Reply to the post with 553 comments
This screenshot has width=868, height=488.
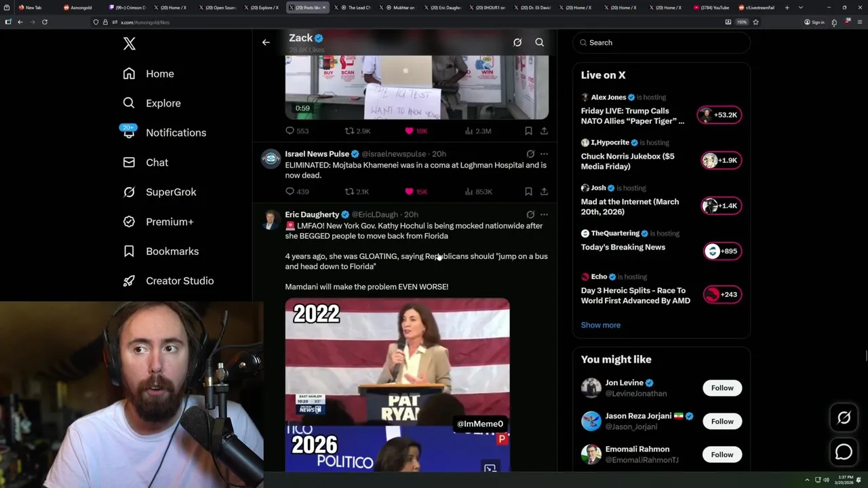point(297,131)
